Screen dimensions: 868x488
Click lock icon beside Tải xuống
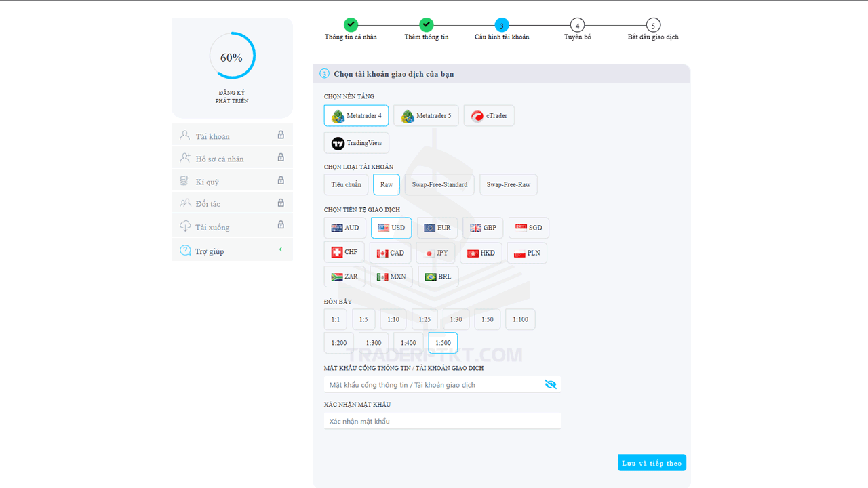(281, 225)
